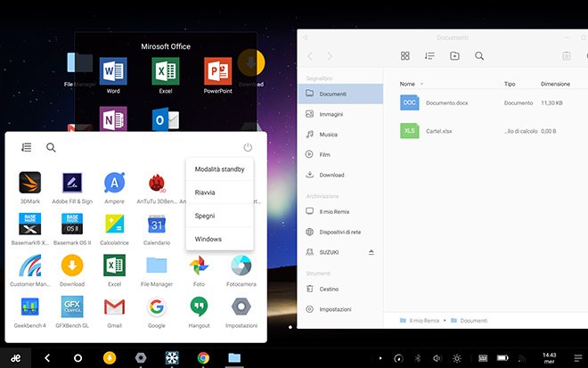Screen dimensions: 588x368
Task: Open Word in the Microsoft Office folder
Action: coord(113,71)
